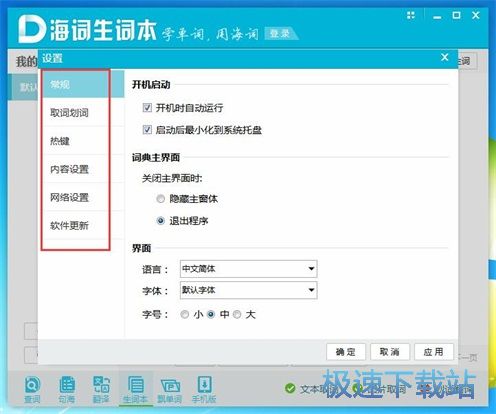Viewport: 496px width, 414px height.
Task: Choose small font size 小
Action: point(185,314)
